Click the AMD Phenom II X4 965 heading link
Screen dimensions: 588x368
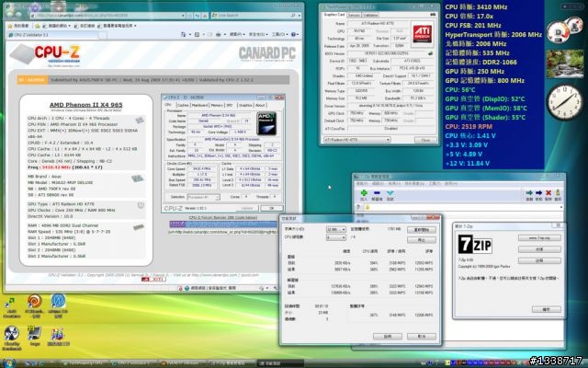(x=85, y=105)
